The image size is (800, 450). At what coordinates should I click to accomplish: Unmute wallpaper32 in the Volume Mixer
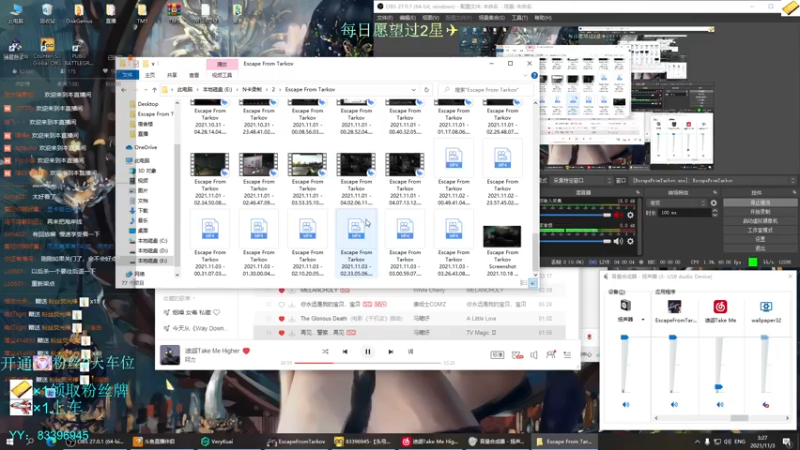[766, 405]
